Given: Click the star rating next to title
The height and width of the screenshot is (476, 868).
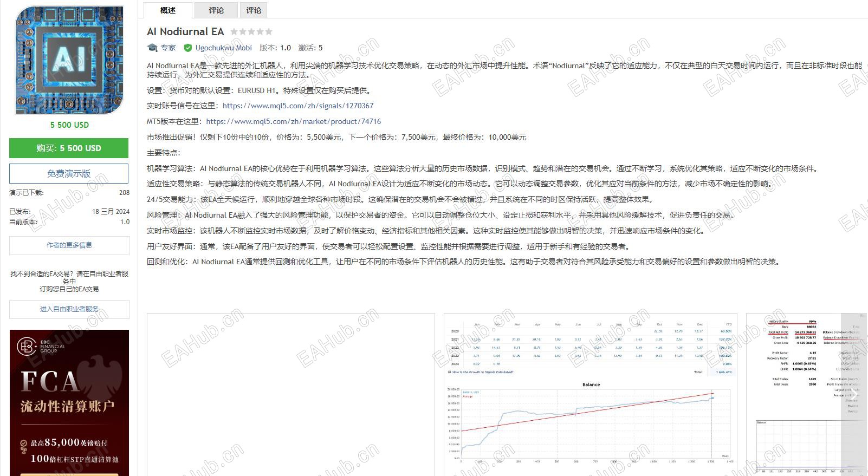Looking at the screenshot, I should [251, 32].
